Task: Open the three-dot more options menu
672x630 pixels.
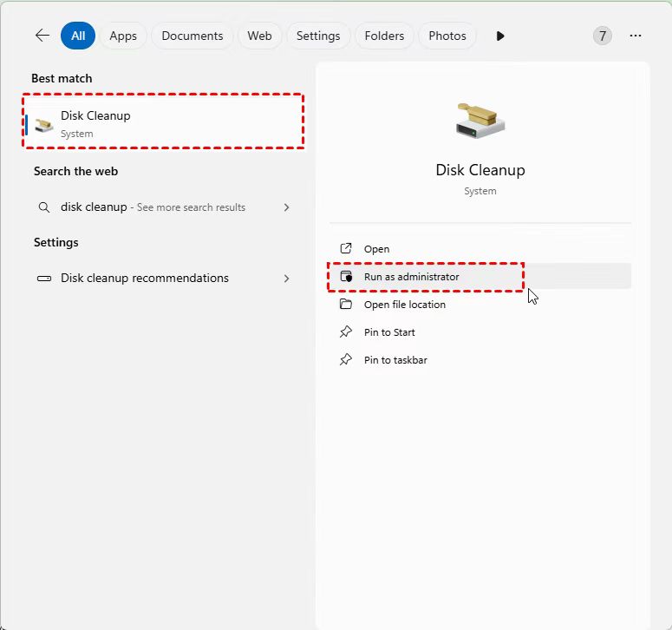Action: [x=636, y=36]
